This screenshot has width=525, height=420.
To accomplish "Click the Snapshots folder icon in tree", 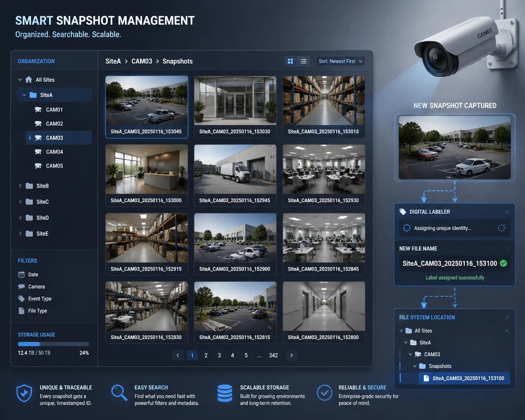I will 422,366.
